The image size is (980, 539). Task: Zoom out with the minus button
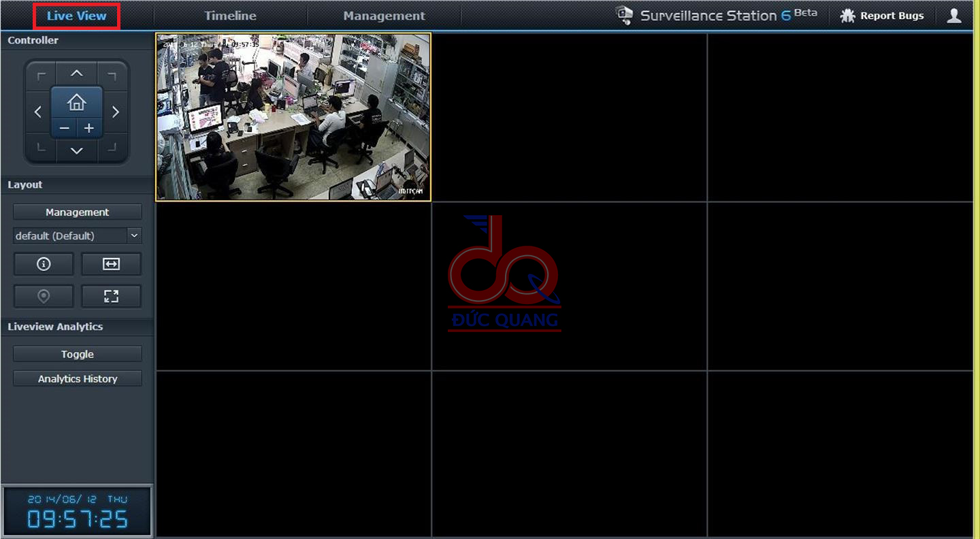pyautogui.click(x=64, y=128)
